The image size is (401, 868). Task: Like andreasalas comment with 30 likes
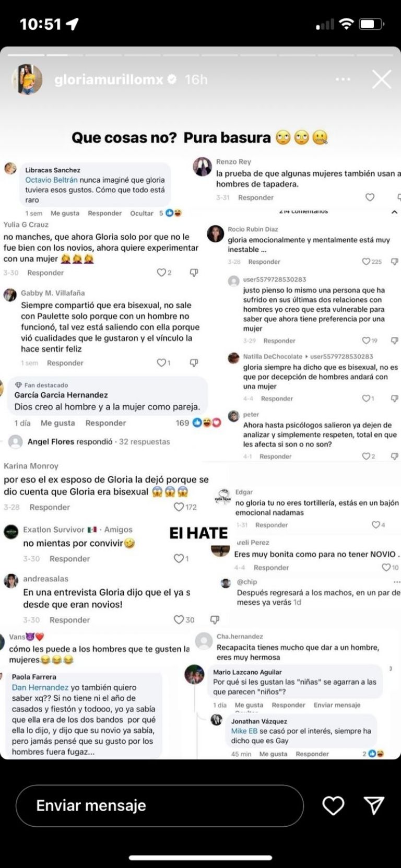pyautogui.click(x=179, y=619)
